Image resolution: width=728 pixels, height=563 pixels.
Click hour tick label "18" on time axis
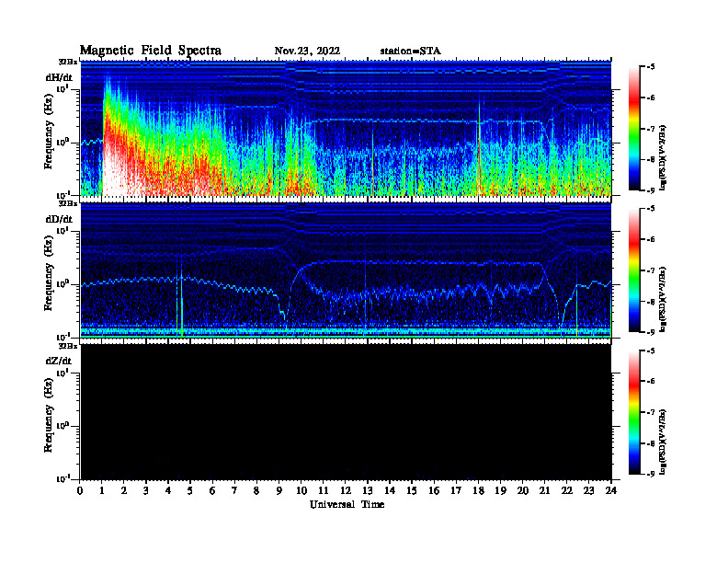pos(478,490)
